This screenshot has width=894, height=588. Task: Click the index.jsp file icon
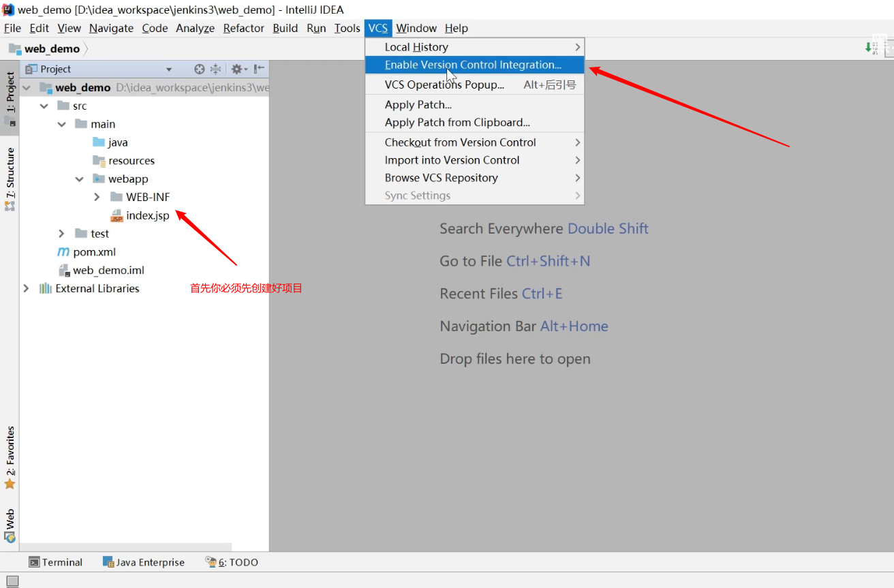[x=117, y=215]
